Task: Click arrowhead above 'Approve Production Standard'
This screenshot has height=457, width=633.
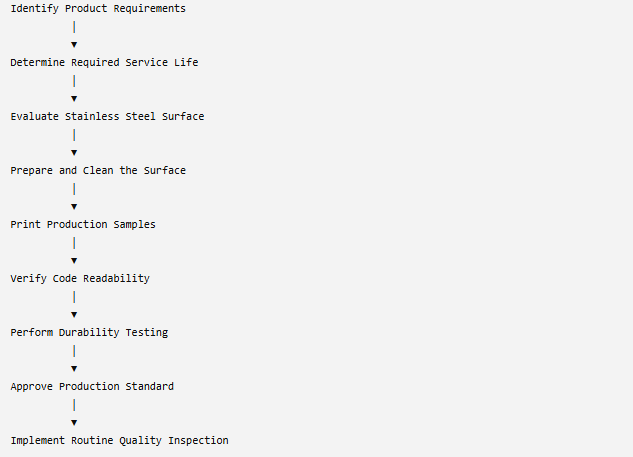Action: click(x=74, y=369)
